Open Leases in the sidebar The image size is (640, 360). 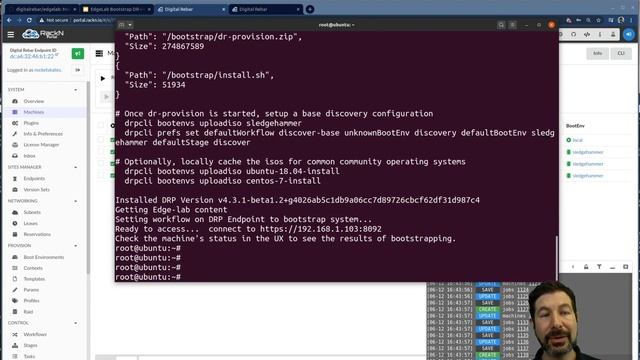tap(31, 224)
